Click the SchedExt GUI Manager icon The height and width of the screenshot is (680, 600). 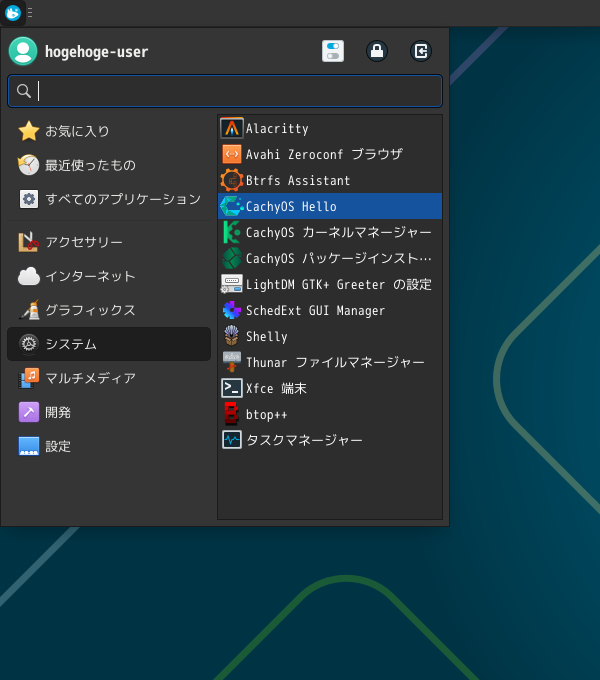coord(232,311)
